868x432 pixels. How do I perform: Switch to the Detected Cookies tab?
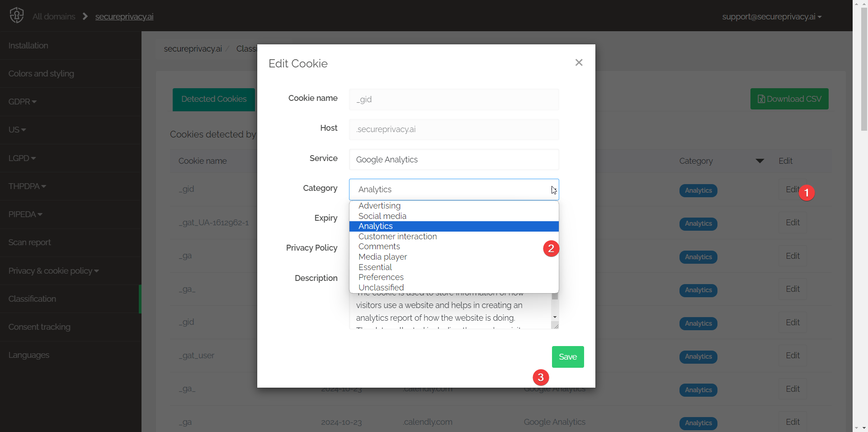[213, 99]
